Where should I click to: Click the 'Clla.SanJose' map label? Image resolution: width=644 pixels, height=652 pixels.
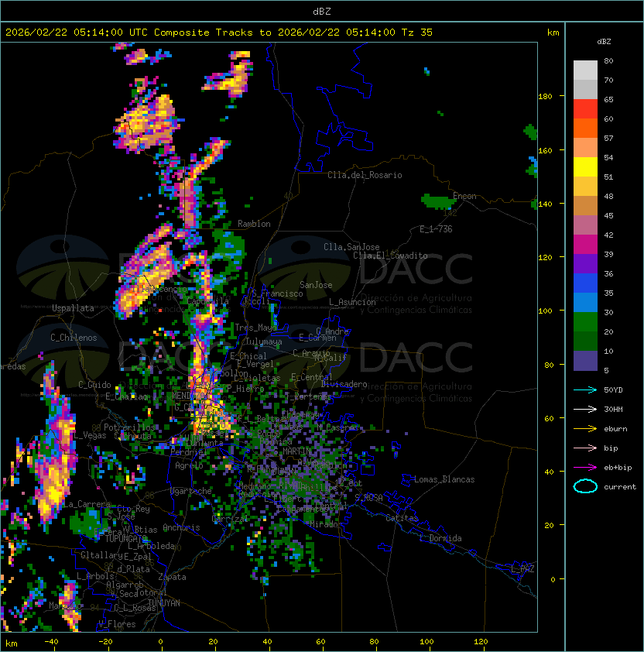coord(351,247)
